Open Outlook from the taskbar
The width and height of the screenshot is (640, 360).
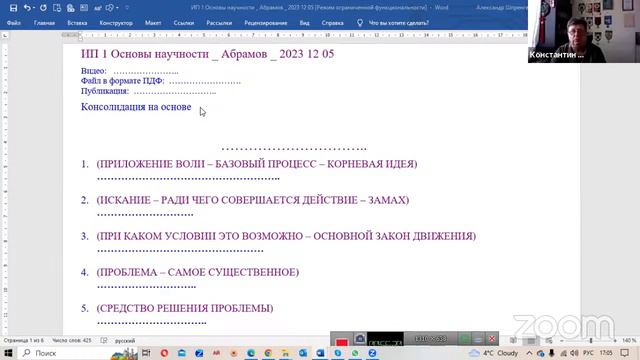coord(303,353)
